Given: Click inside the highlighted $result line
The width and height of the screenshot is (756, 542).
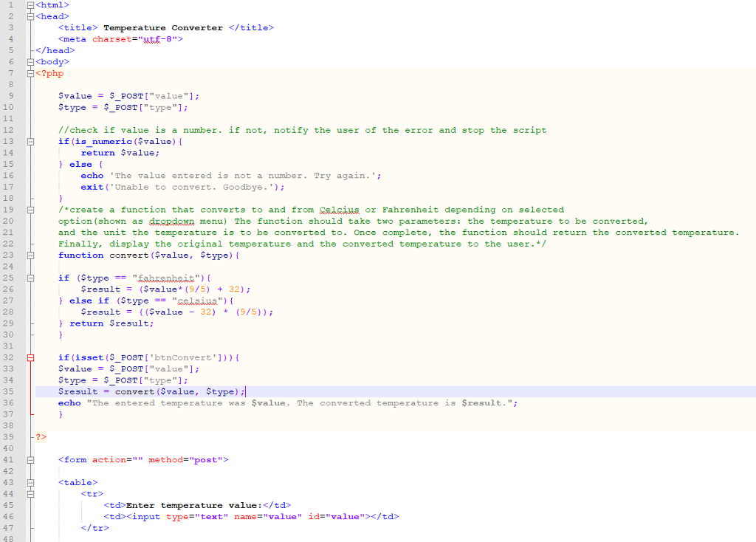Looking at the screenshot, I should (x=148, y=391).
